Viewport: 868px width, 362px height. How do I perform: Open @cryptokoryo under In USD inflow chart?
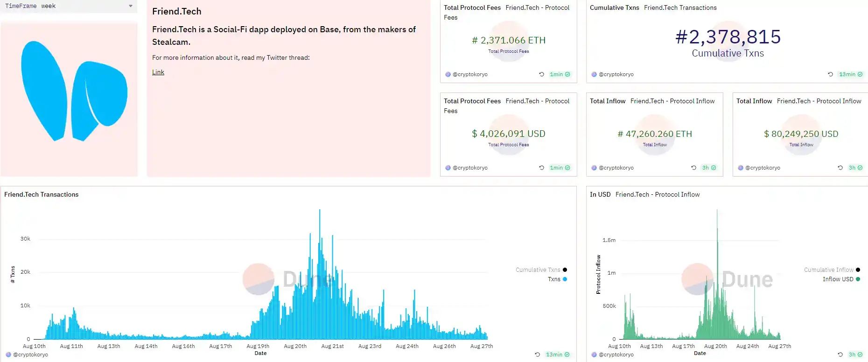point(616,355)
